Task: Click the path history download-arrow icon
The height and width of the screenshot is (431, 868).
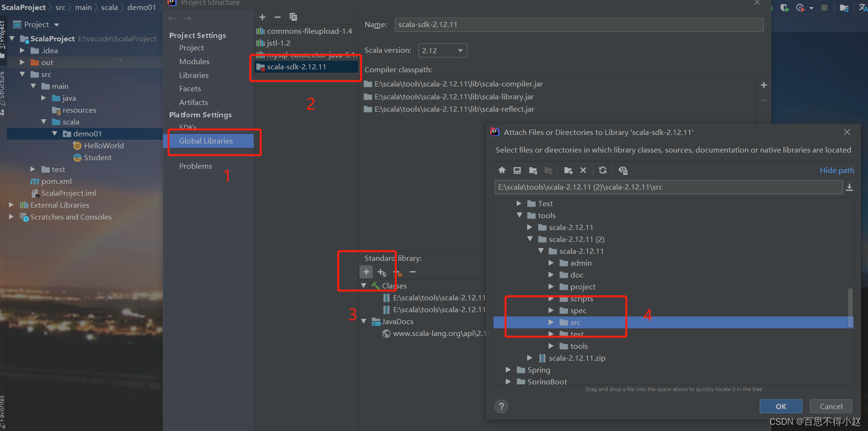Action: (x=849, y=187)
